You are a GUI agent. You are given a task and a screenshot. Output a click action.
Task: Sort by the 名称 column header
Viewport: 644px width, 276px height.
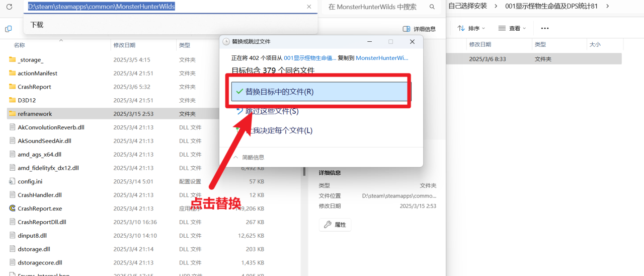click(x=19, y=45)
